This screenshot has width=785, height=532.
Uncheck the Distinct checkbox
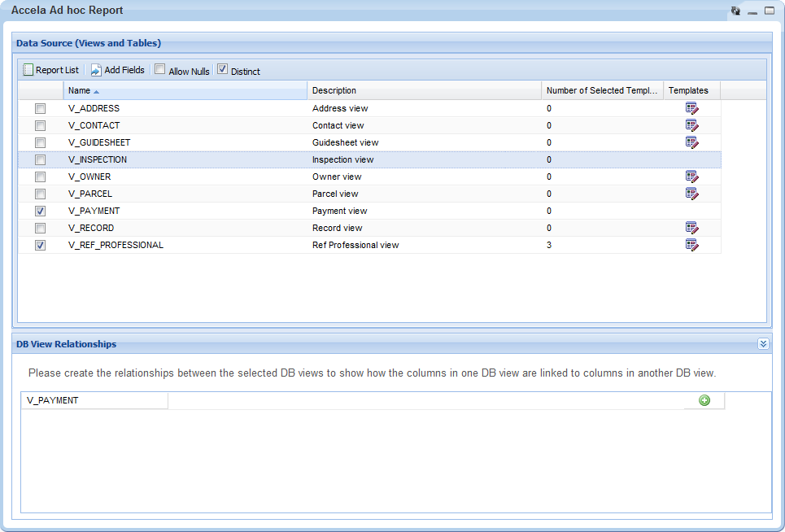pyautogui.click(x=222, y=70)
